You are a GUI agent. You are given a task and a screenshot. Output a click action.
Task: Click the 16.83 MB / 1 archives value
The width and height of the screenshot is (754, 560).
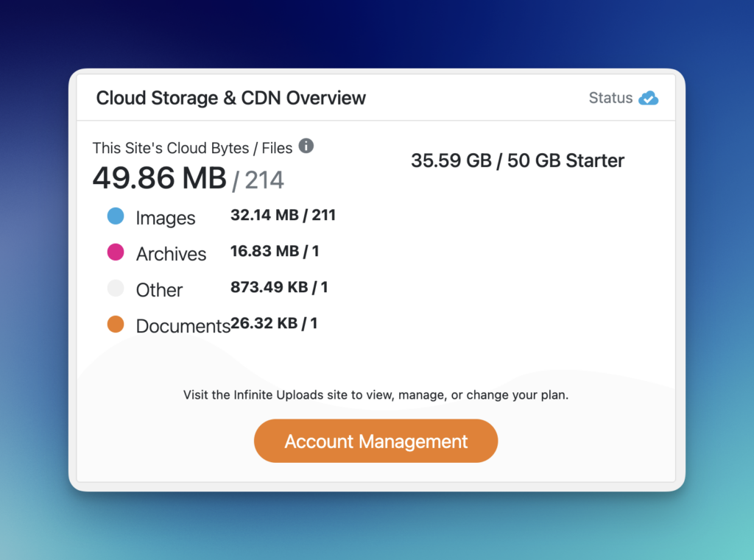coord(275,251)
